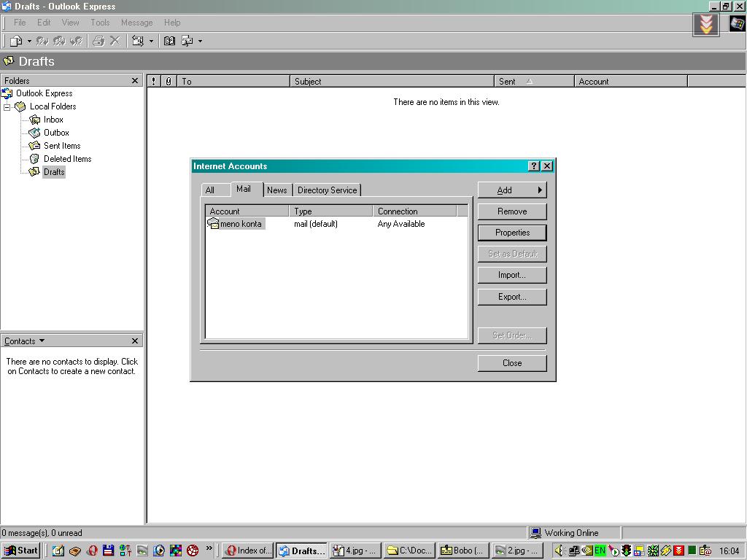The height and width of the screenshot is (560, 747).
Task: Expand the Add button submenu arrow
Action: point(540,190)
